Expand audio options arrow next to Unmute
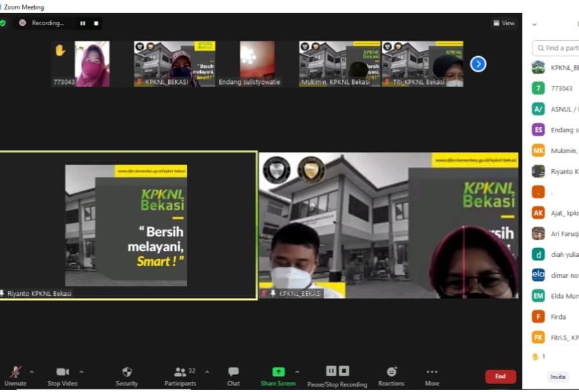The height and width of the screenshot is (392, 579). [x=32, y=372]
